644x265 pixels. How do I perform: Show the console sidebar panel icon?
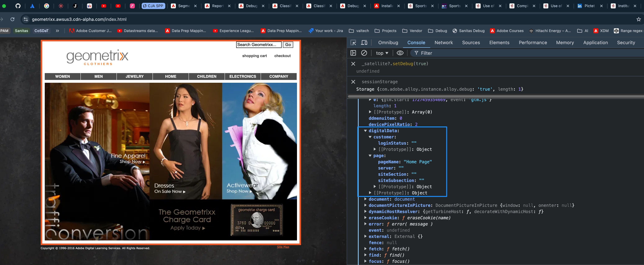point(353,53)
